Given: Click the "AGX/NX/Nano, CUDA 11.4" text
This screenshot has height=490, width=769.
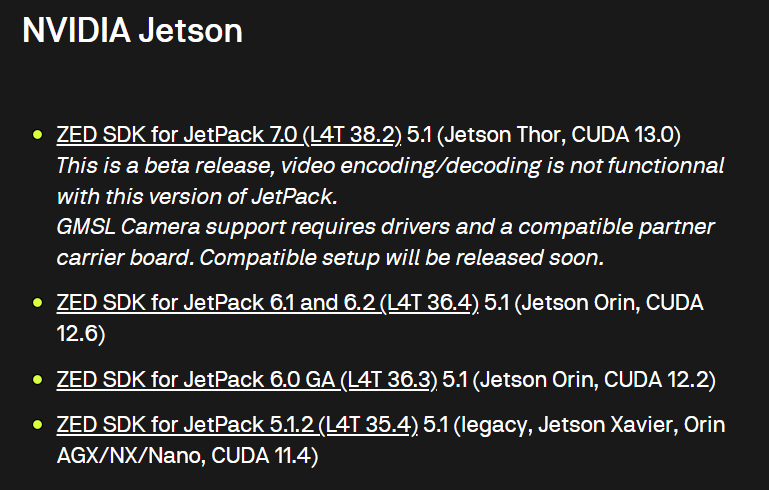Looking at the screenshot, I should 187,456.
